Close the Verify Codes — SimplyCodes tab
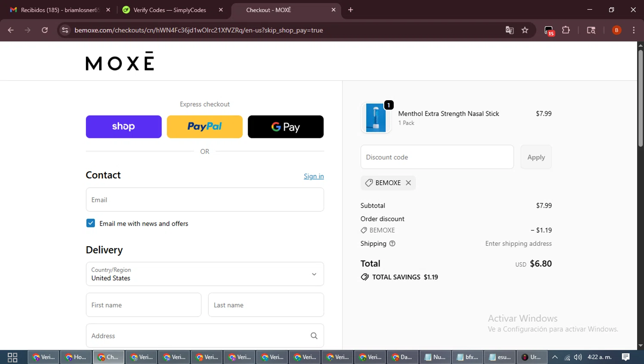This screenshot has width=644, height=364. (x=221, y=10)
